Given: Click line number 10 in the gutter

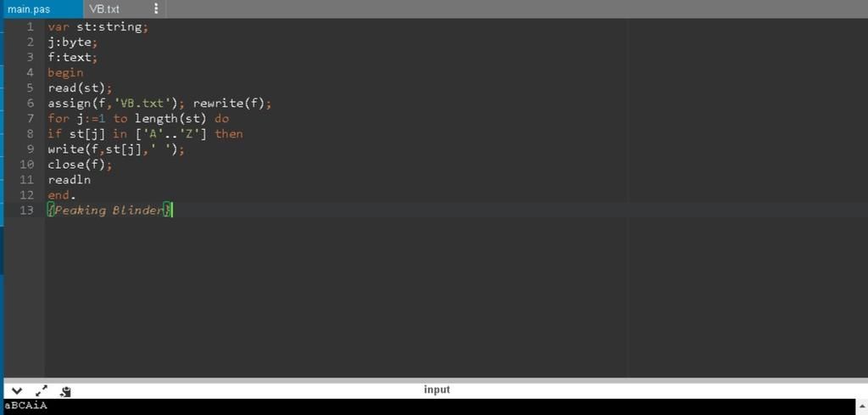Looking at the screenshot, I should tap(26, 165).
